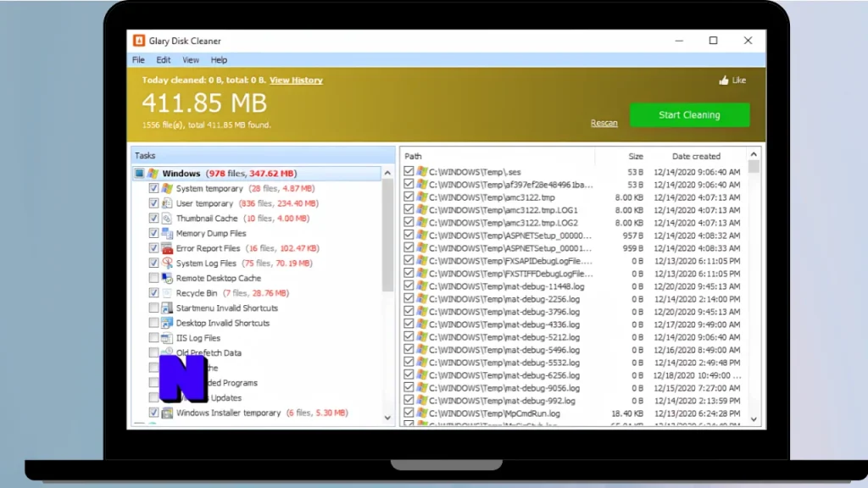This screenshot has width=868, height=488.
Task: Click the Windows category flag icon
Action: point(153,173)
